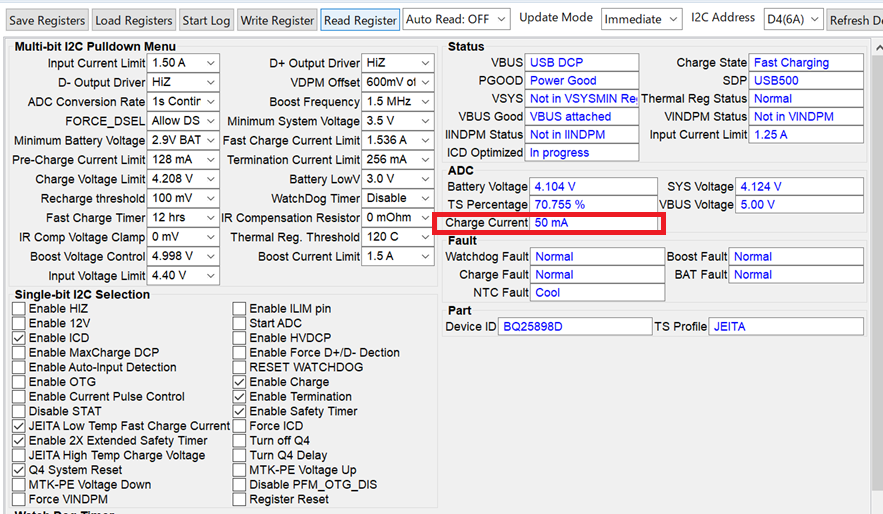Open the IR Comp Voltage Clamp dropdown
883x514 pixels.
[x=184, y=237]
